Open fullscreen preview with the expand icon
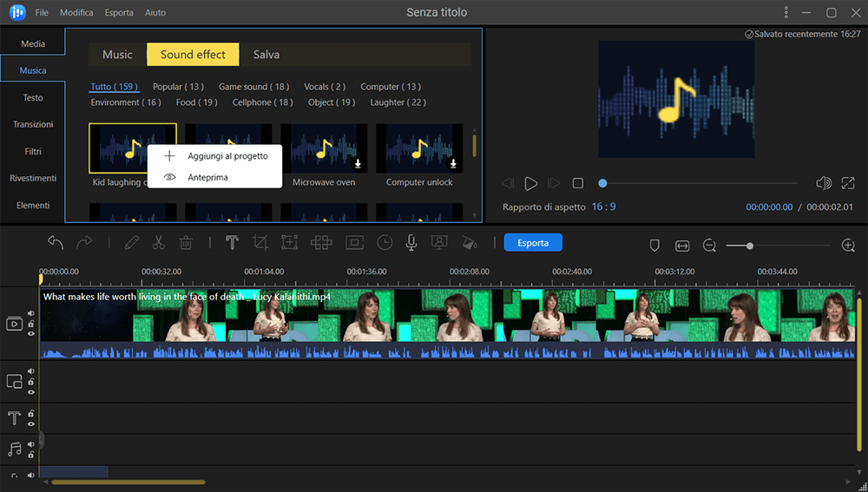This screenshot has height=492, width=868. [848, 183]
